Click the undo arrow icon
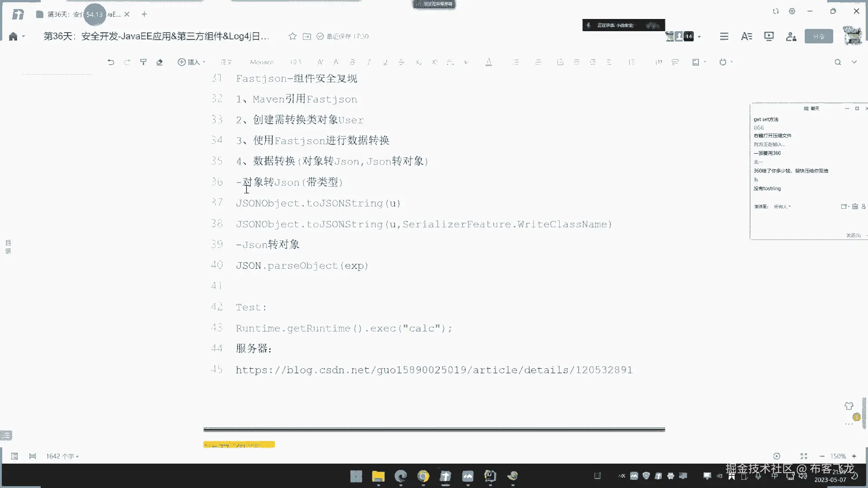Image resolution: width=868 pixels, height=488 pixels. point(111,62)
